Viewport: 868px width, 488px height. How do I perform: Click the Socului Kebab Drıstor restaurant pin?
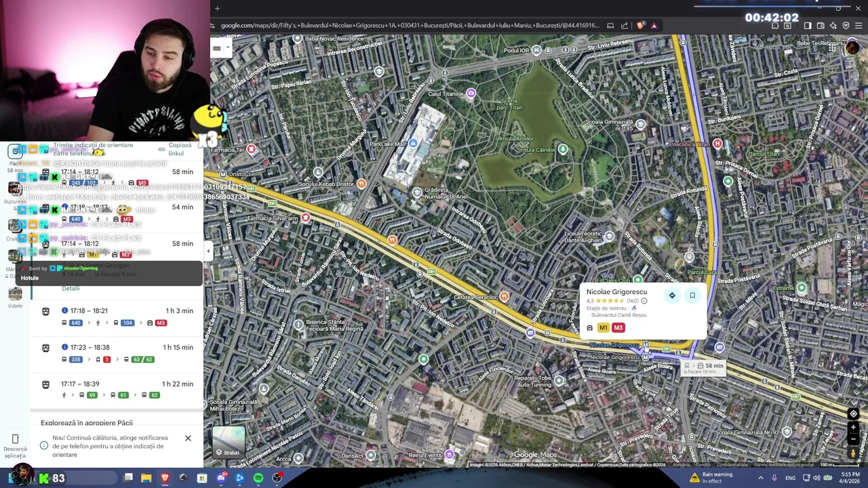click(x=361, y=184)
